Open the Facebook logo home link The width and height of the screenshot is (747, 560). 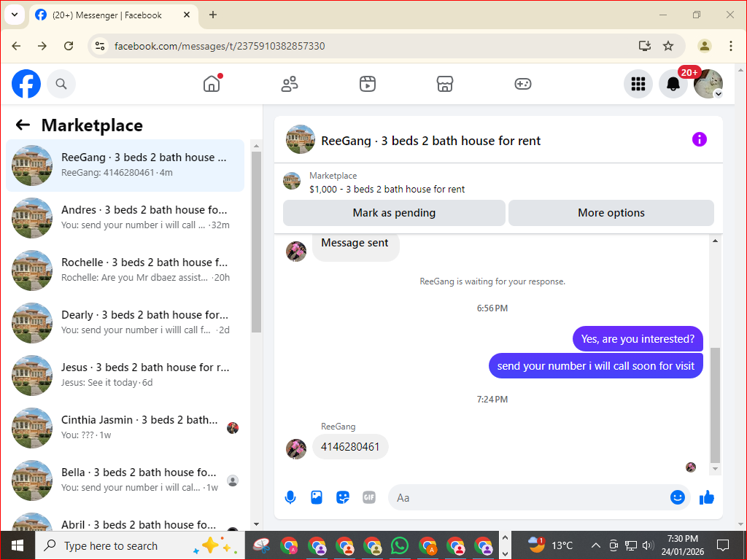[x=26, y=84]
